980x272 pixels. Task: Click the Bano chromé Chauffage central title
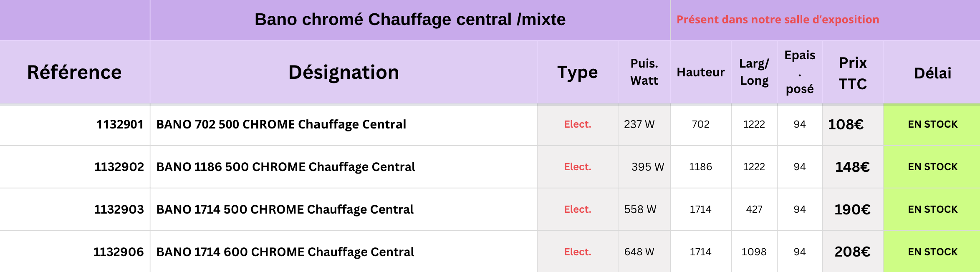pyautogui.click(x=410, y=20)
